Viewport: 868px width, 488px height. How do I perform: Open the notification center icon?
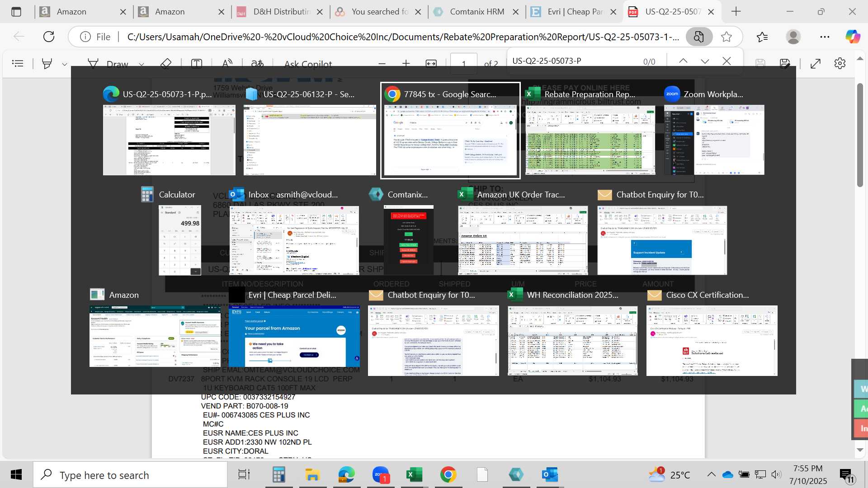[847, 474]
